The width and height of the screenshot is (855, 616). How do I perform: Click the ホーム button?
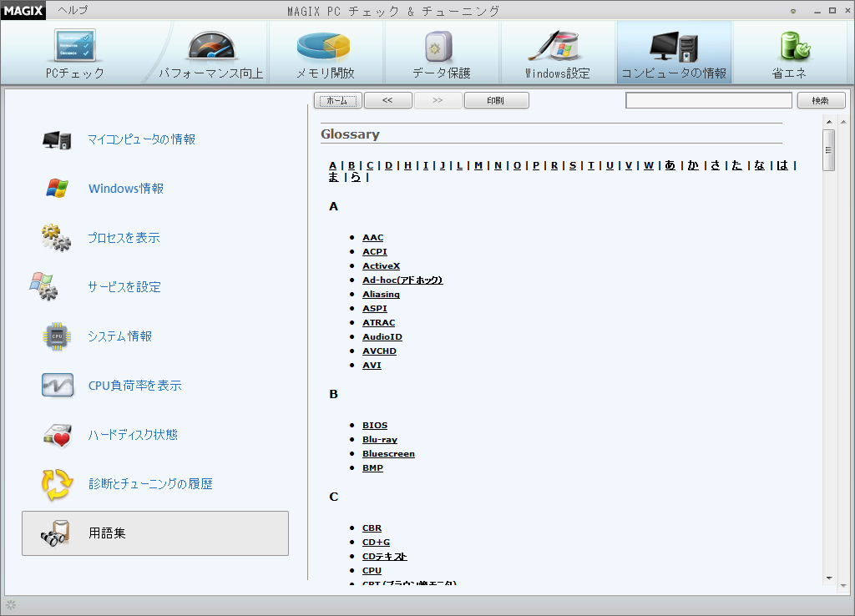coord(337,100)
